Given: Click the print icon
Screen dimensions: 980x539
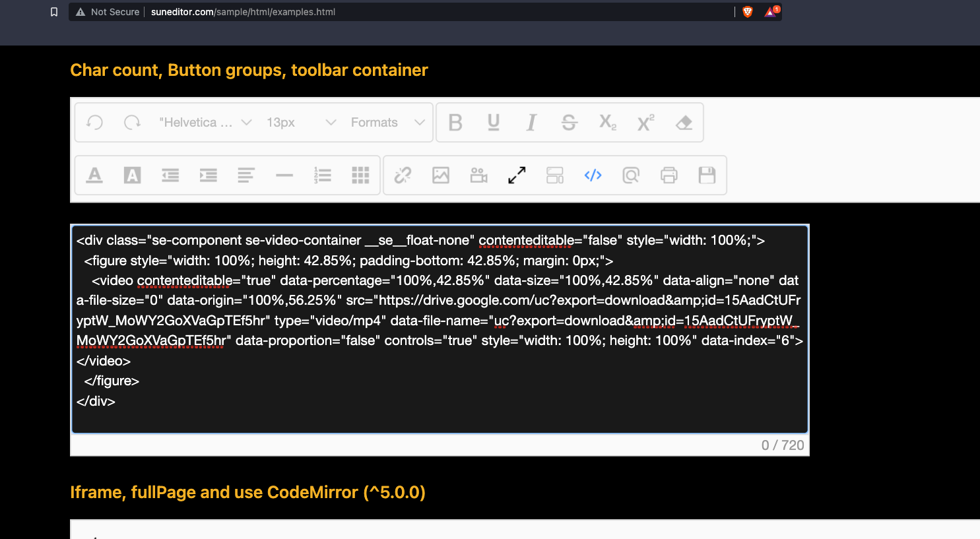Looking at the screenshot, I should [x=669, y=175].
